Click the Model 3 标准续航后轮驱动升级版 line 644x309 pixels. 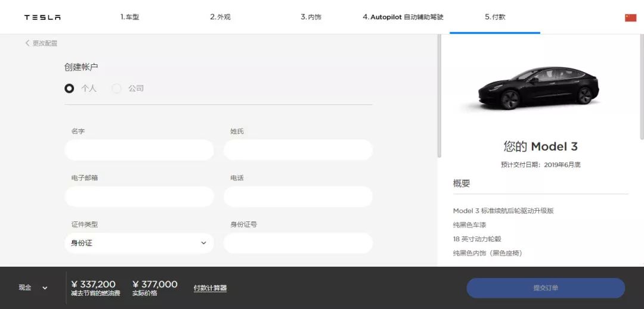click(503, 211)
